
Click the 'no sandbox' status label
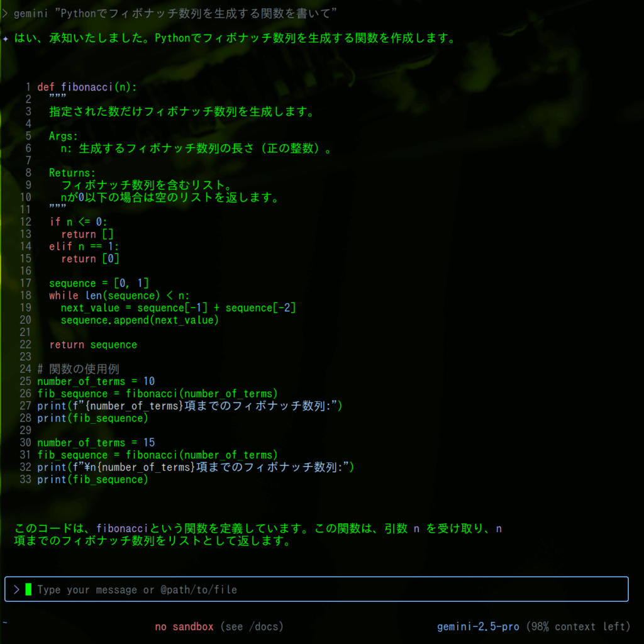184,626
